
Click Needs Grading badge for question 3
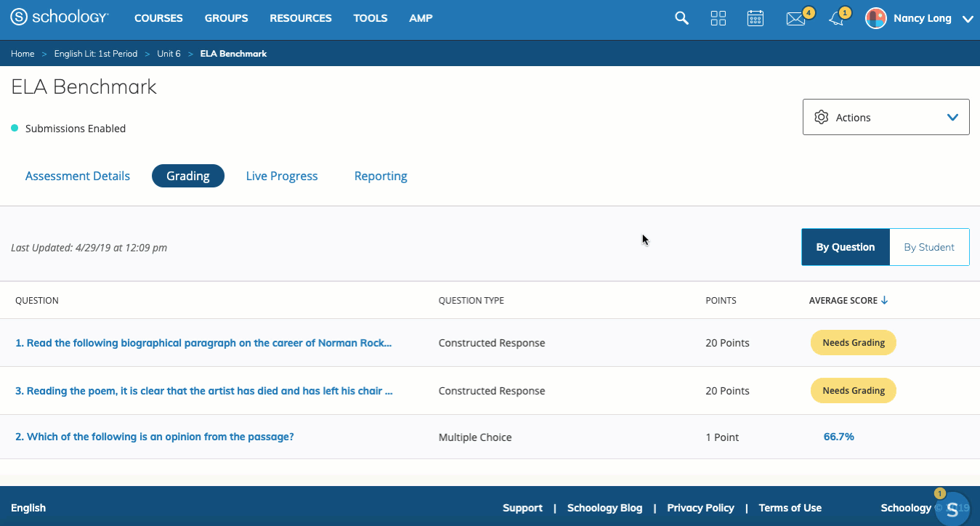click(x=853, y=391)
